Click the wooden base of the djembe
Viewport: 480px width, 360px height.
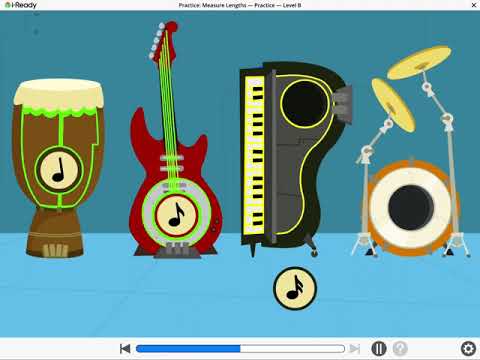(55, 233)
